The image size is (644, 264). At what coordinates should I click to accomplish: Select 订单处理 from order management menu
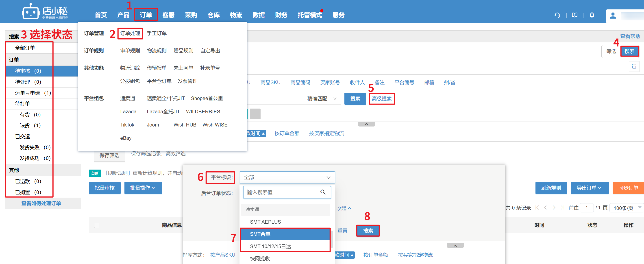pos(130,33)
